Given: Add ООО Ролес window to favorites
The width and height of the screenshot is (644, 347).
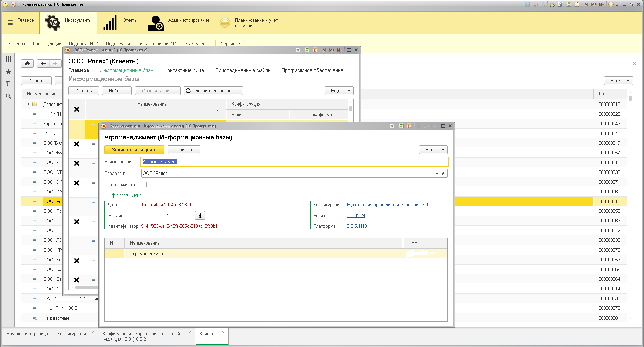Looking at the screenshot, I should 298,50.
